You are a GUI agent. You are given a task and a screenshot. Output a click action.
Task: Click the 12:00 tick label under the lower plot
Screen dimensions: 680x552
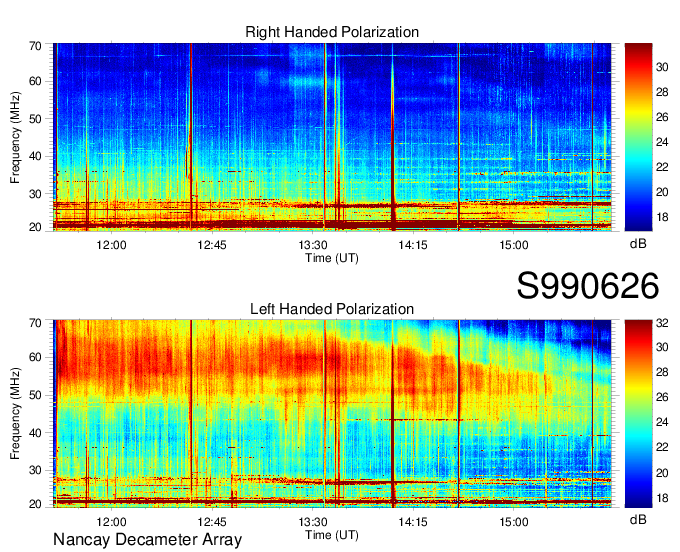111,522
